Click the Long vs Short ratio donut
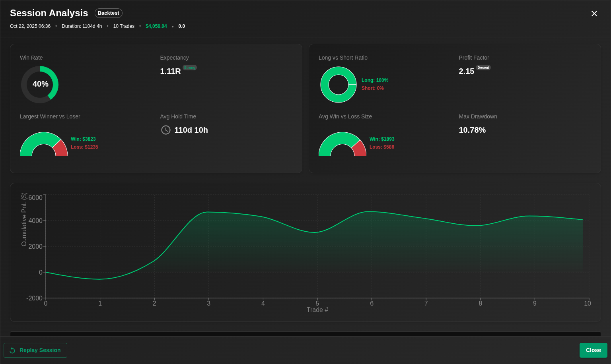Screen dimensions: 611x364 [x=339, y=85]
